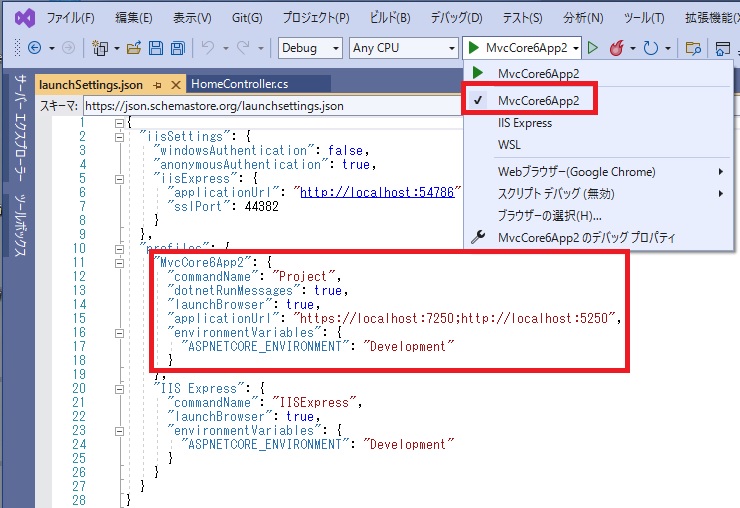Click the wrench icon for debug properties
The width and height of the screenshot is (740, 508).
pyautogui.click(x=478, y=237)
